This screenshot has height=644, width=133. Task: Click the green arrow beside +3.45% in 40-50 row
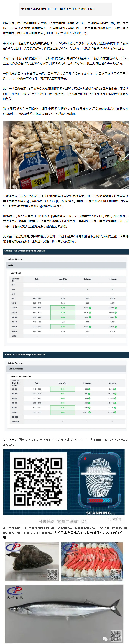tap(115, 398)
